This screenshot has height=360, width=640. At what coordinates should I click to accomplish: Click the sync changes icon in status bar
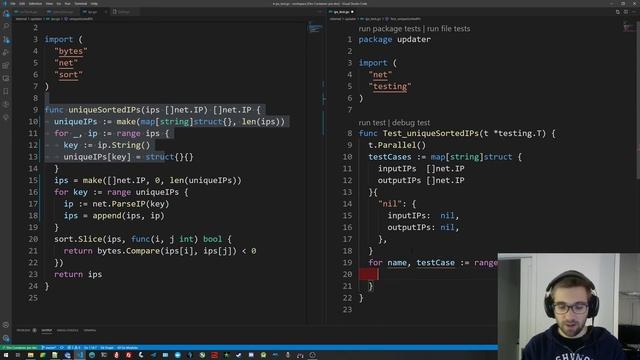point(62,348)
